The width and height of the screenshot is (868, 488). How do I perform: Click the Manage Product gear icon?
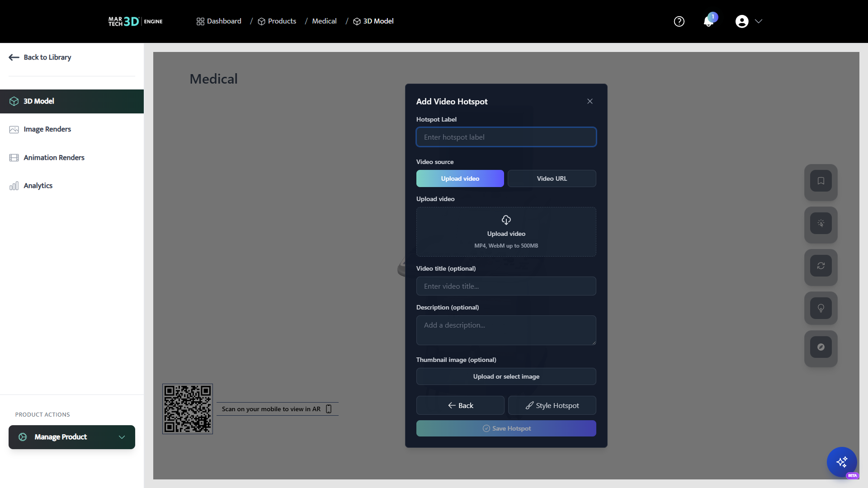pos(23,437)
